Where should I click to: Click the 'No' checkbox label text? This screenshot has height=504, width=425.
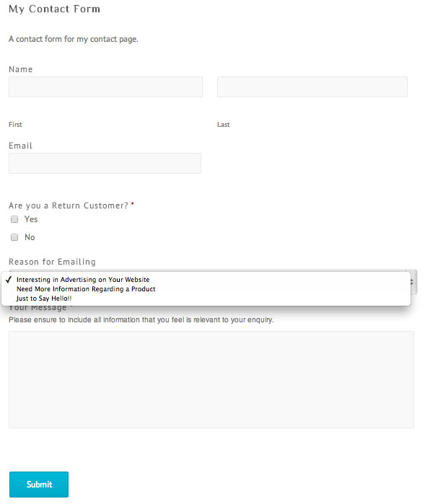[x=30, y=237]
